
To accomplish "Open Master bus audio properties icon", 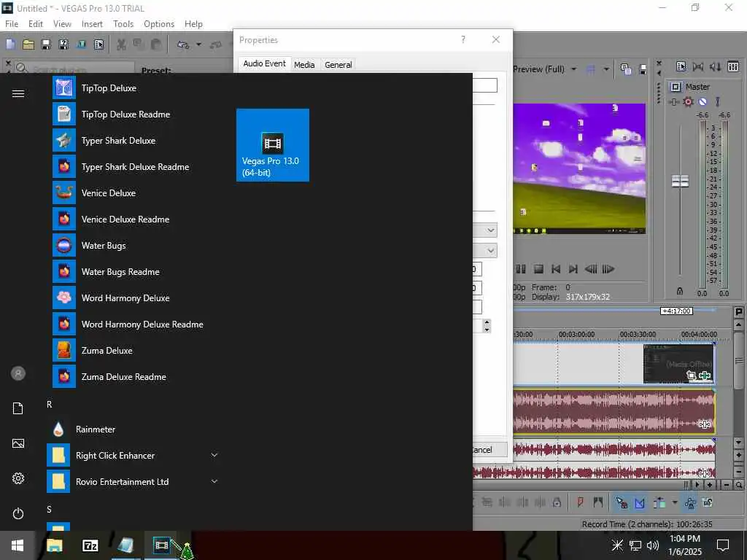I will click(x=681, y=66).
